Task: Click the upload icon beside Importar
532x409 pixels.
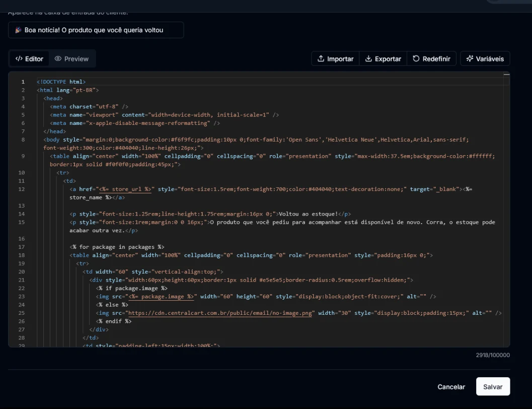Action: point(321,58)
